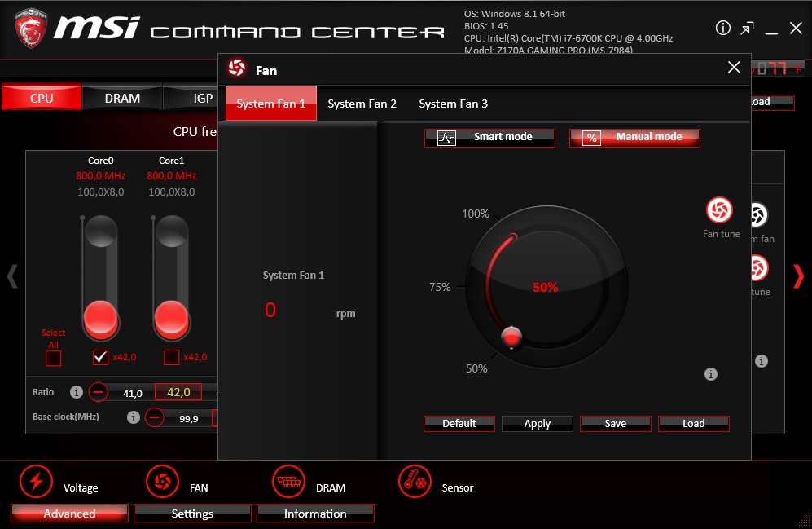
Task: Decrease Base clock with minus button
Action: (x=154, y=417)
